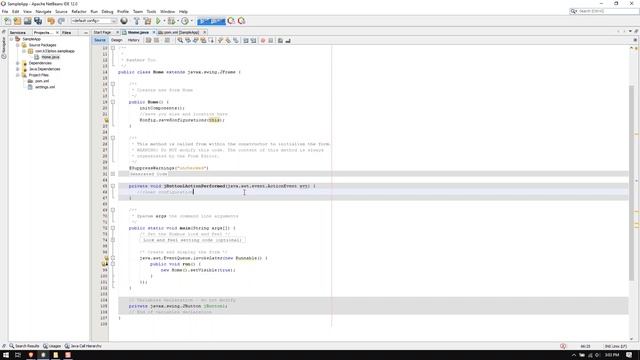Viewport: 640px width, 360px height.
Task: Click the Clean and Build Project icon
Action: [147, 21]
